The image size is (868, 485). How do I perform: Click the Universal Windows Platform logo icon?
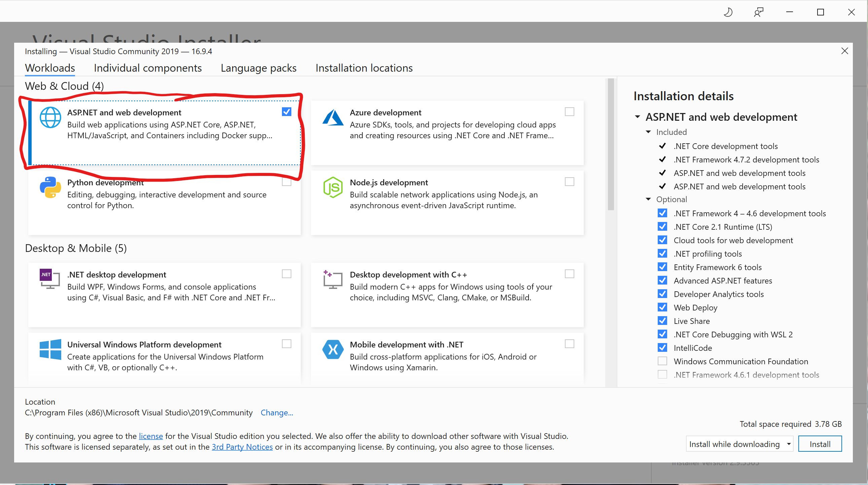tap(50, 349)
